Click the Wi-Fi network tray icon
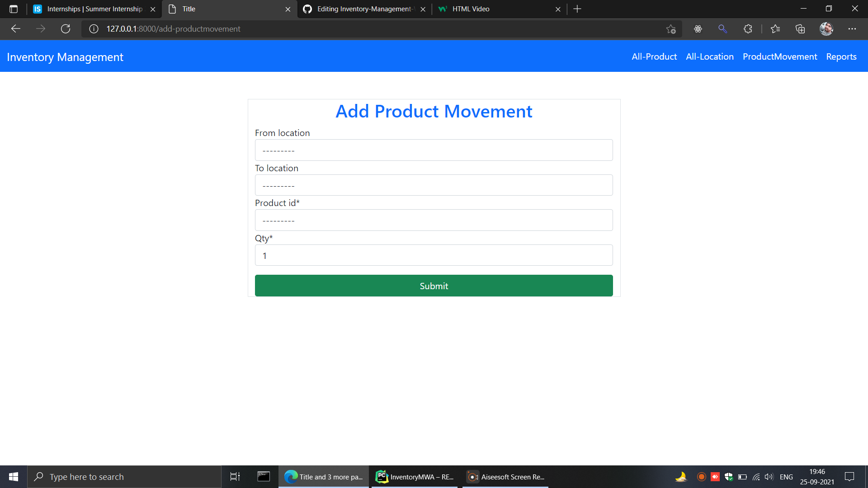 [756, 476]
